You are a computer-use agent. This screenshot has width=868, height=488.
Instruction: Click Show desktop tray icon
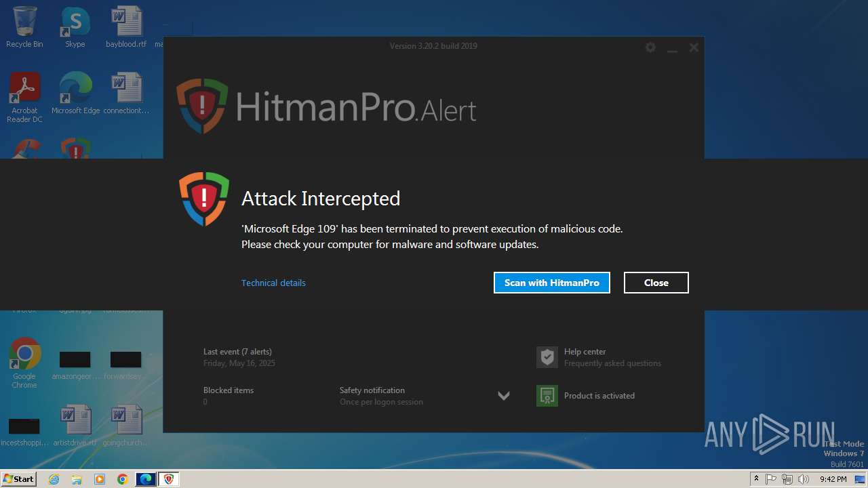click(860, 479)
